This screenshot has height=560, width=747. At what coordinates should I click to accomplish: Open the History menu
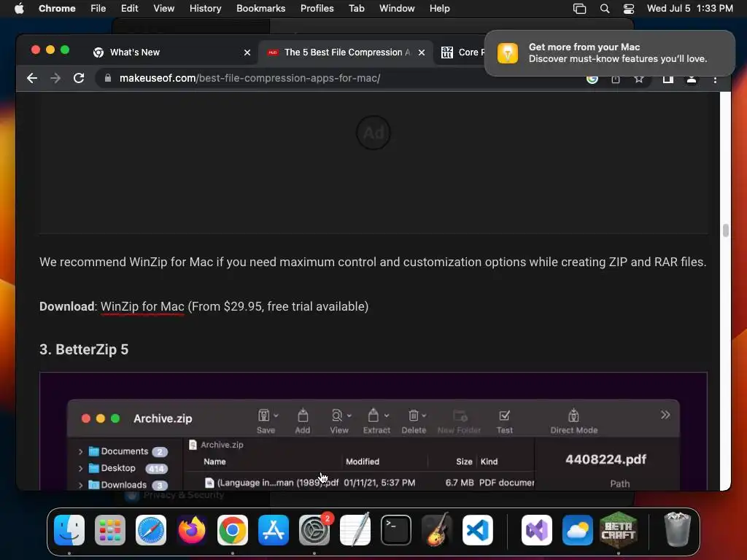pyautogui.click(x=205, y=9)
